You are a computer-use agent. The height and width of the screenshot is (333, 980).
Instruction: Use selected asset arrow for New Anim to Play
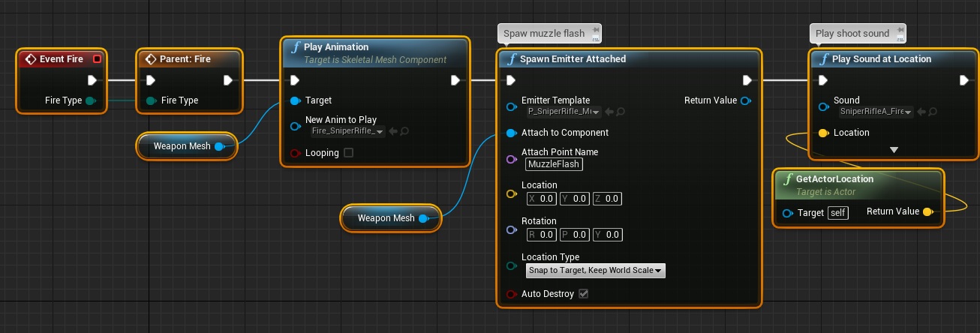392,131
